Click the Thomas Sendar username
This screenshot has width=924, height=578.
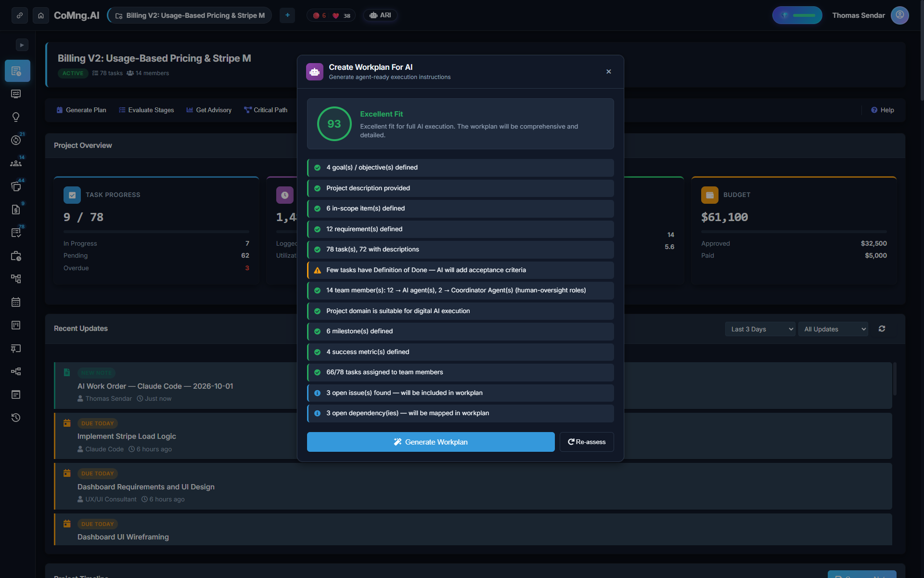point(859,15)
